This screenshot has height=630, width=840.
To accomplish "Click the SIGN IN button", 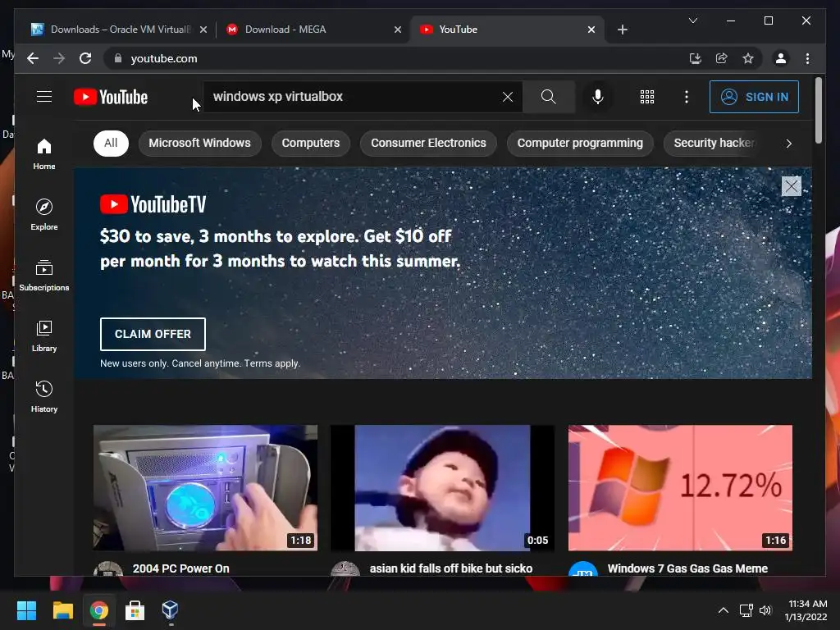I will pos(754,97).
